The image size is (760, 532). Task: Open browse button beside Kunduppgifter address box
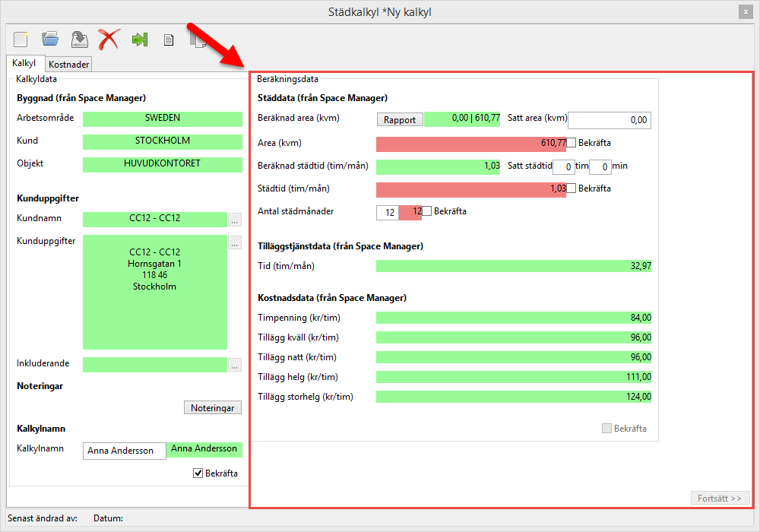tap(235, 243)
